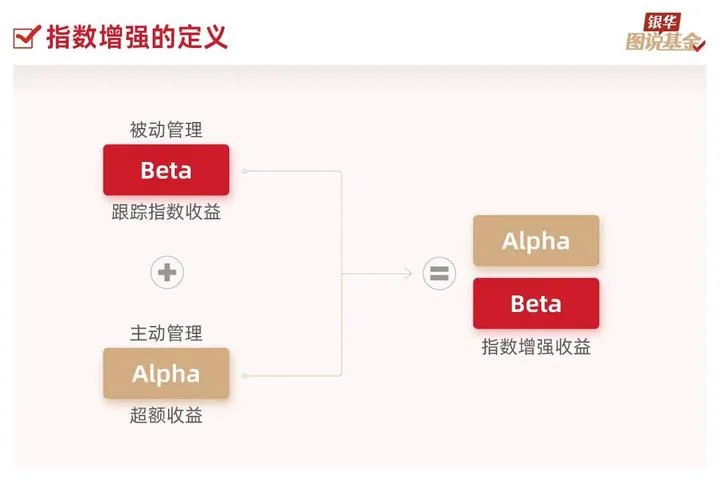This screenshot has width=720, height=500.
Task: Click the 银华图说基金 logo
Action: coord(665,32)
